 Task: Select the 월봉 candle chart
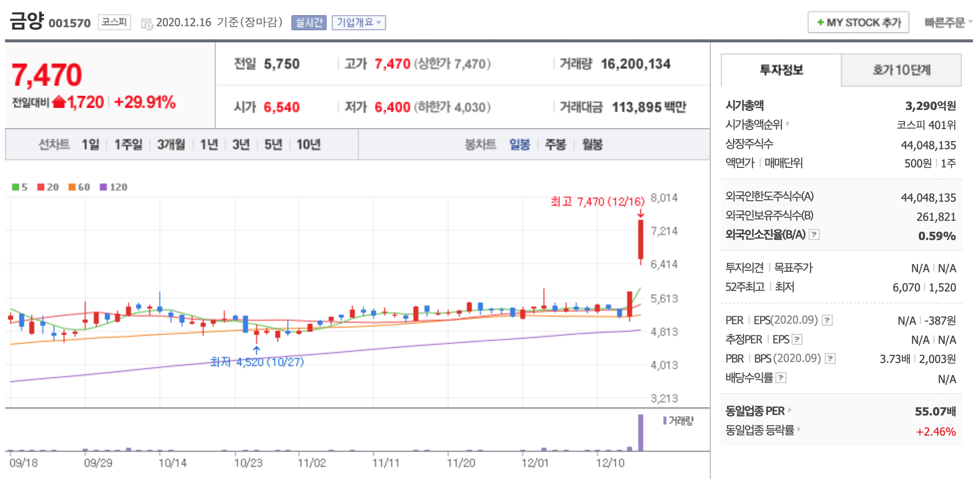click(x=592, y=145)
